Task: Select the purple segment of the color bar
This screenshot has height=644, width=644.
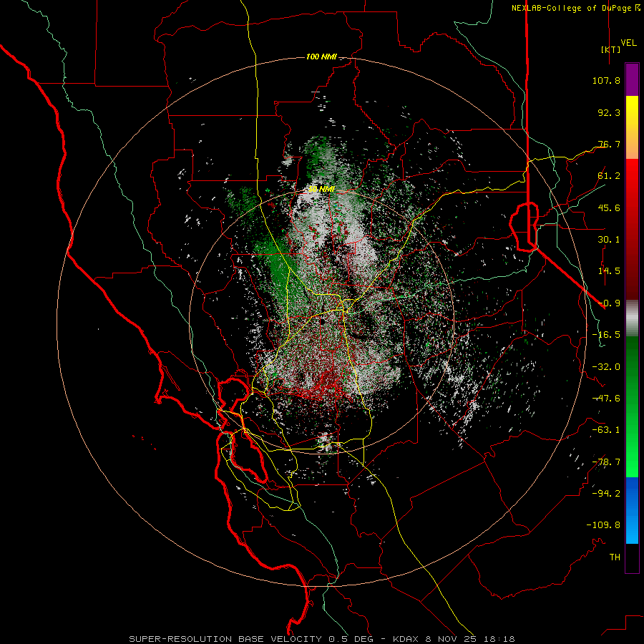Action: [632, 80]
